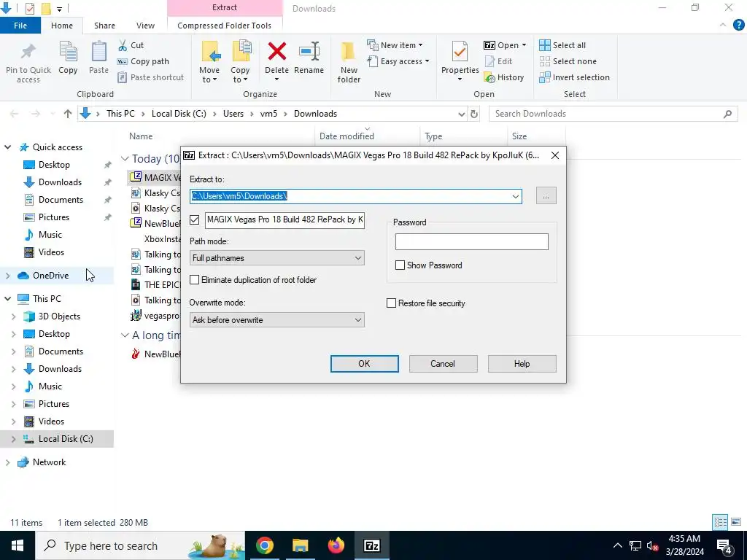Viewport: 747px width, 560px height.
Task: Click the Extract contextual tab header
Action: 225,7
